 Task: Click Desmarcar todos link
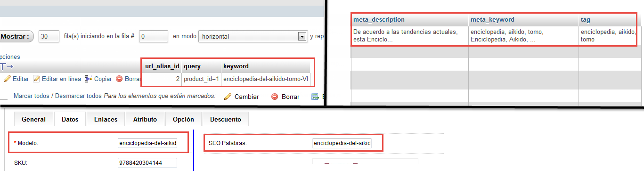[x=78, y=96]
